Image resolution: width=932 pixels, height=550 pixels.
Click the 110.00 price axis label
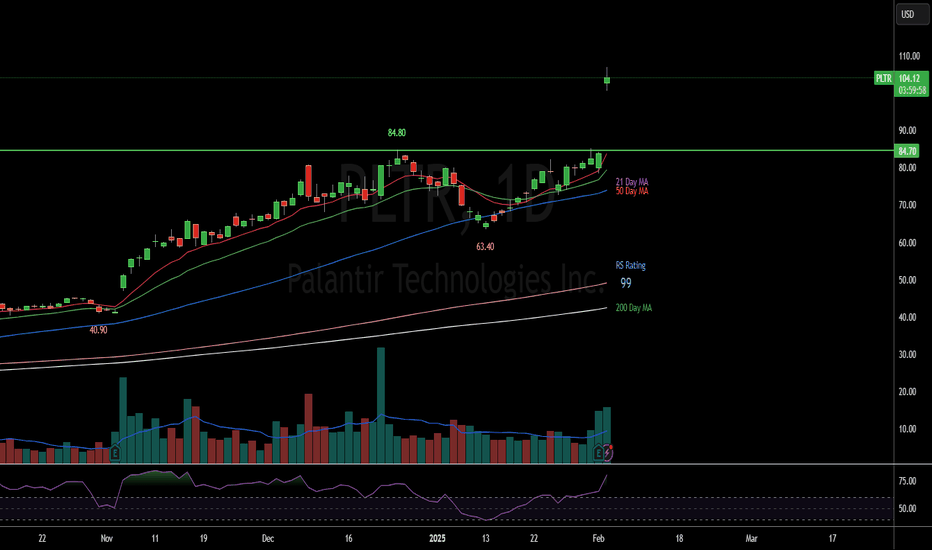tap(909, 56)
